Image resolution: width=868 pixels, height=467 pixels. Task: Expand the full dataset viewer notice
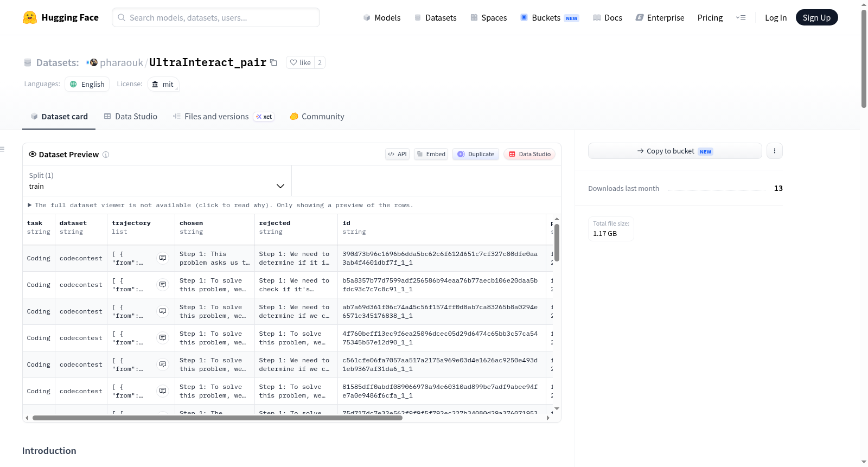pyautogui.click(x=220, y=205)
